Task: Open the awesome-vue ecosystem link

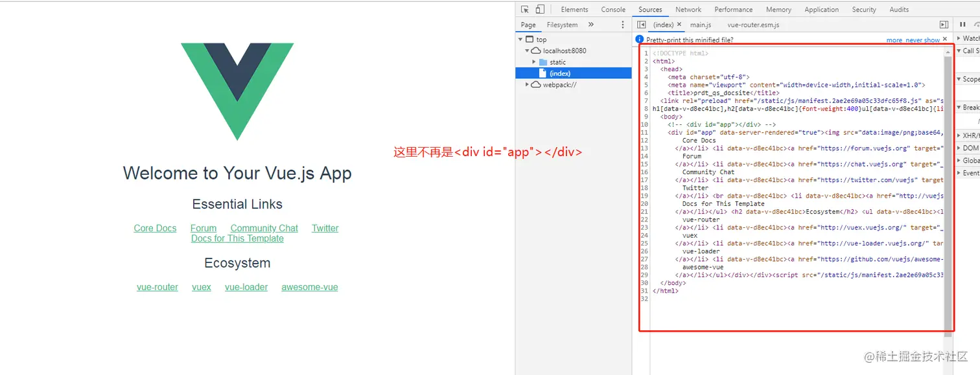Action: [310, 287]
